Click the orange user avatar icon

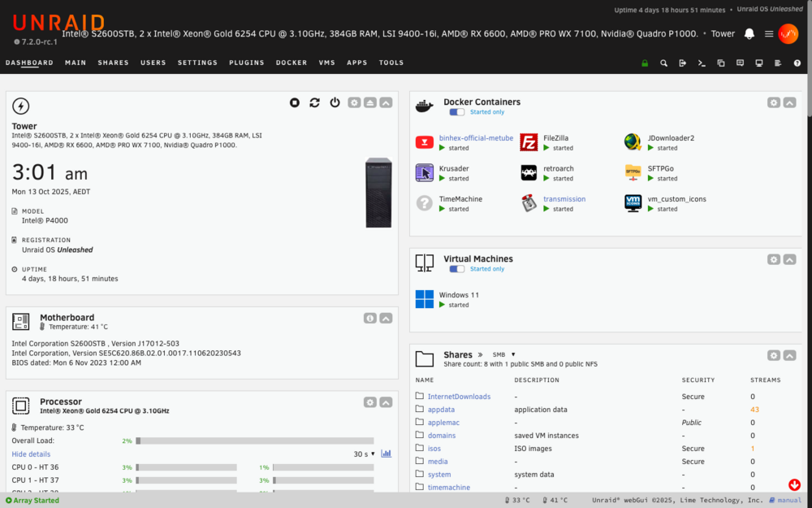tap(788, 33)
